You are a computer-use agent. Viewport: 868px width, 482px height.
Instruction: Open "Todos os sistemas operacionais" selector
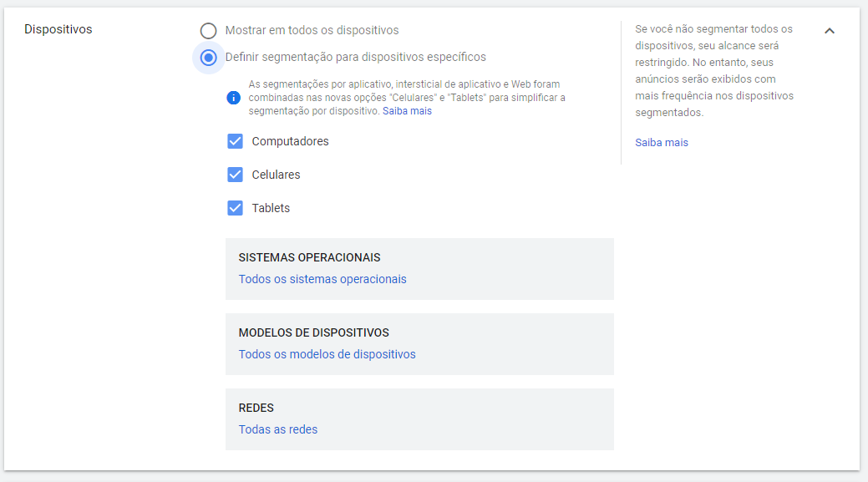[x=322, y=279]
